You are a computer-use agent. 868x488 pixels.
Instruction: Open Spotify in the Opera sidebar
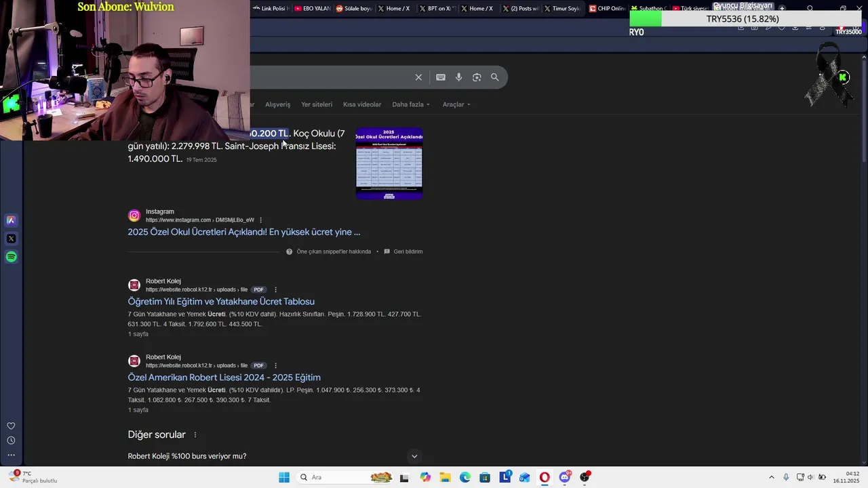pos(11,257)
